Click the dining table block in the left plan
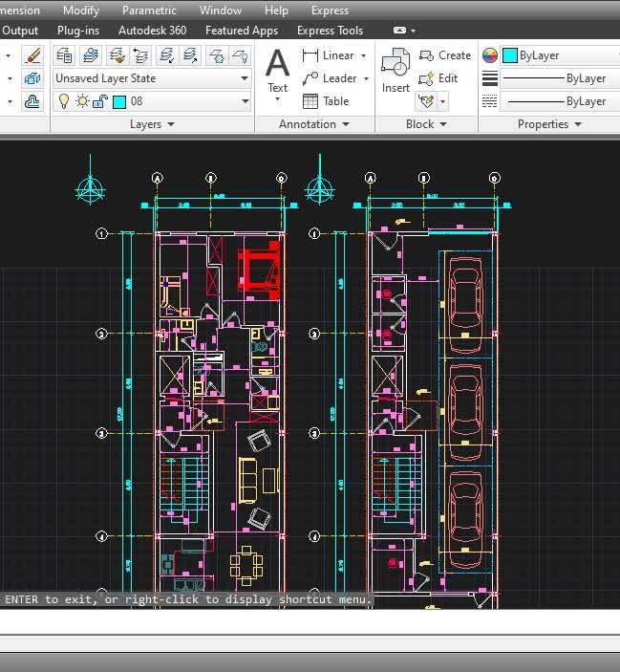Viewport: 620px width, 672px height. (x=246, y=566)
